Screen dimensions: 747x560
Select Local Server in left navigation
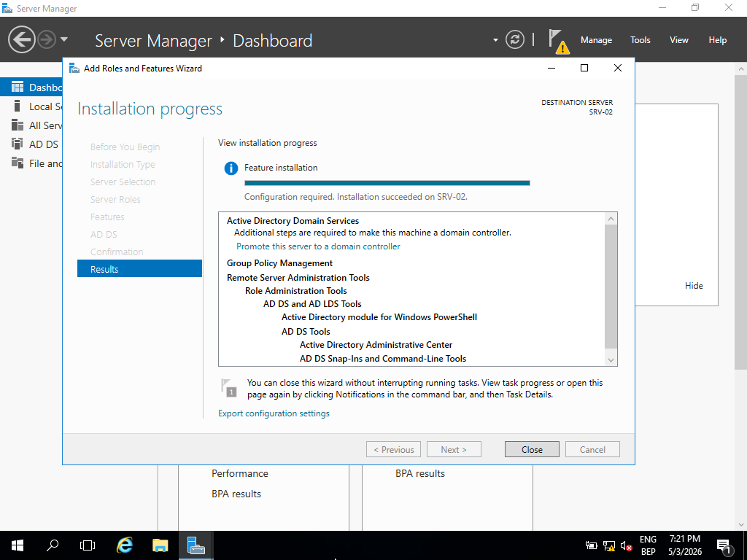31,106
